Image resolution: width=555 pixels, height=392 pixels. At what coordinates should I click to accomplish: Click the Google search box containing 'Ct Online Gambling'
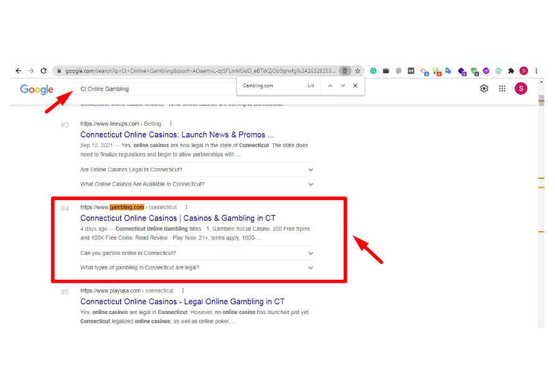[x=156, y=89]
